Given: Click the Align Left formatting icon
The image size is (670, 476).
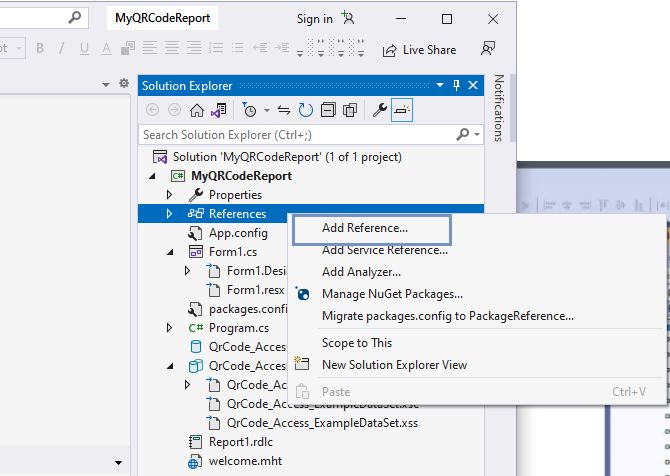Looking at the screenshot, I should (150, 48).
